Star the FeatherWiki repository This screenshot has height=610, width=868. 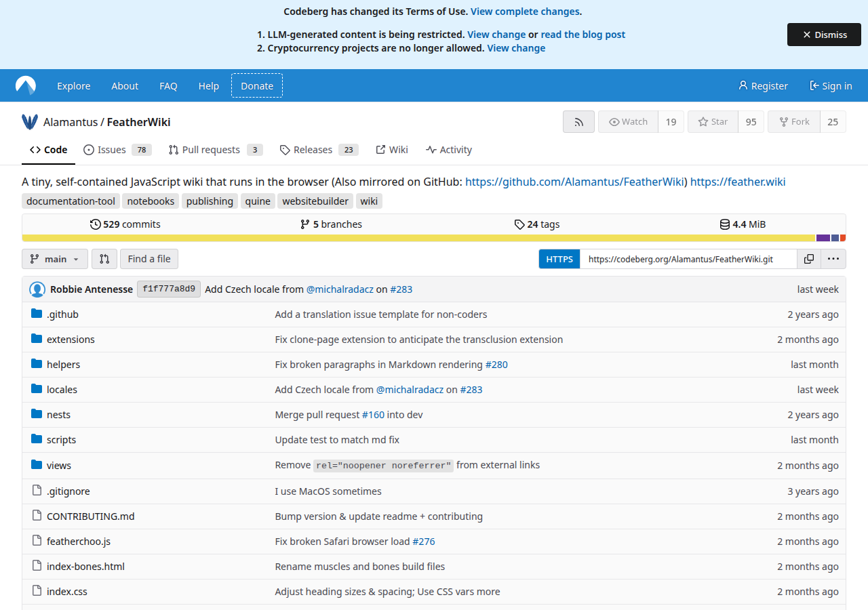(713, 122)
